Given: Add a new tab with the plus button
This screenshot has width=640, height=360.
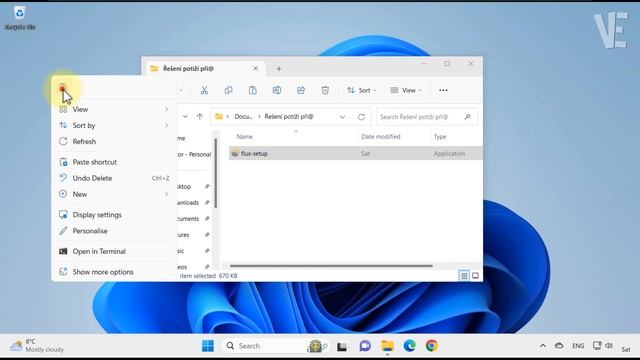Looking at the screenshot, I should pos(279,69).
